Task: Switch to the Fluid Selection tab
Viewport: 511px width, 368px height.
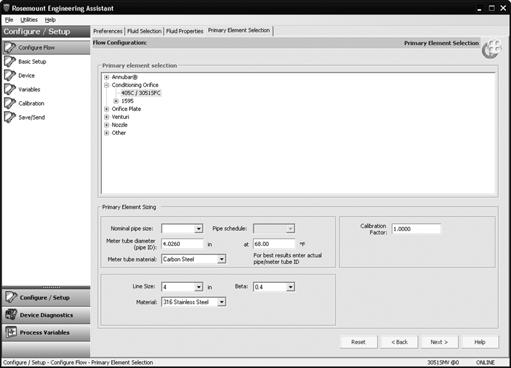Action: click(x=144, y=31)
